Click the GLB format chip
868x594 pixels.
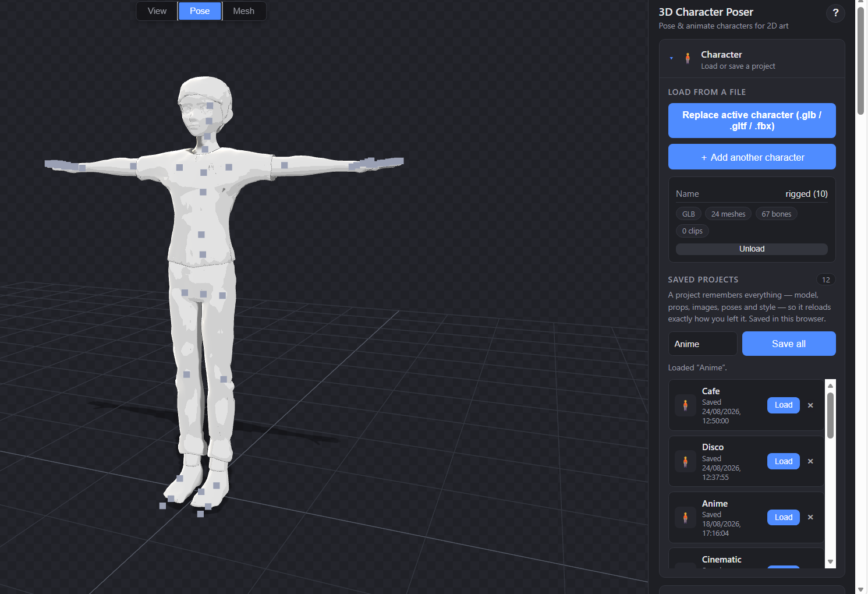[689, 214]
